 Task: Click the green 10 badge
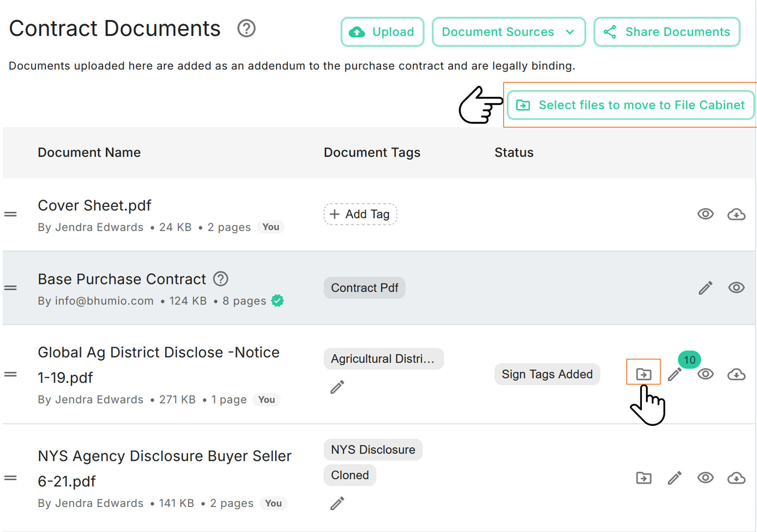click(689, 360)
